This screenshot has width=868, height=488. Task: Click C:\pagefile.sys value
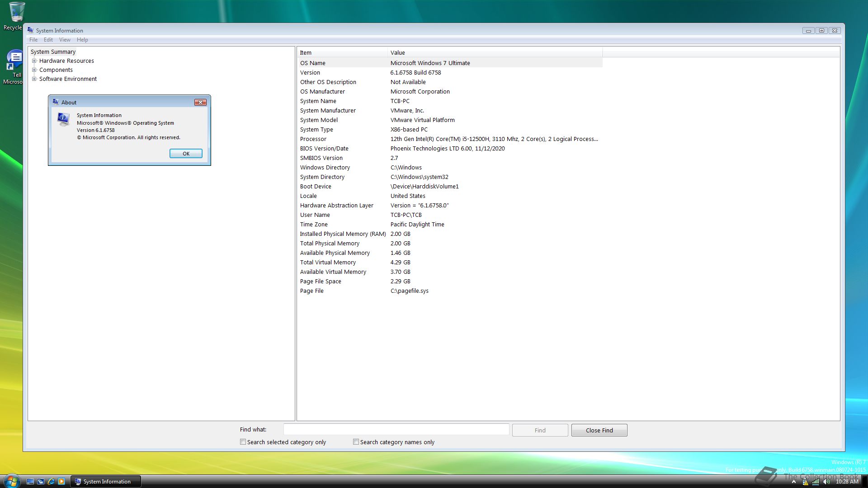tap(410, 291)
